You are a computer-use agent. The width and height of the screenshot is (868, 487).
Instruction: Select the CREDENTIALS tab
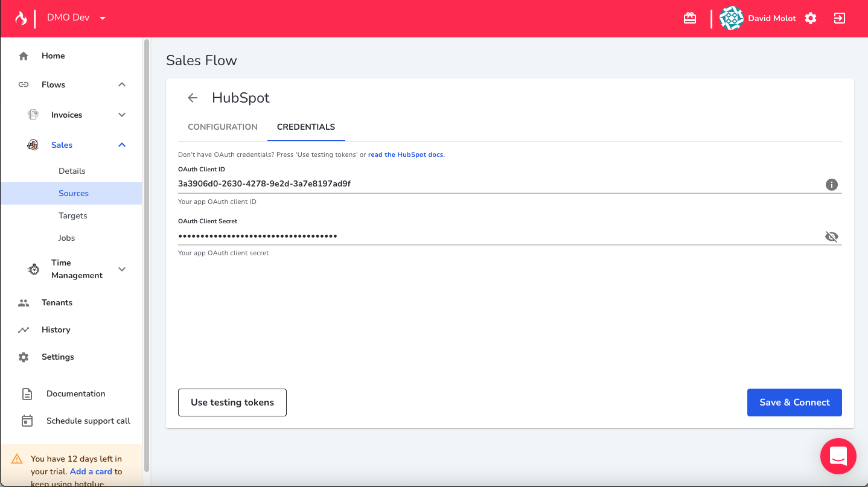point(306,127)
